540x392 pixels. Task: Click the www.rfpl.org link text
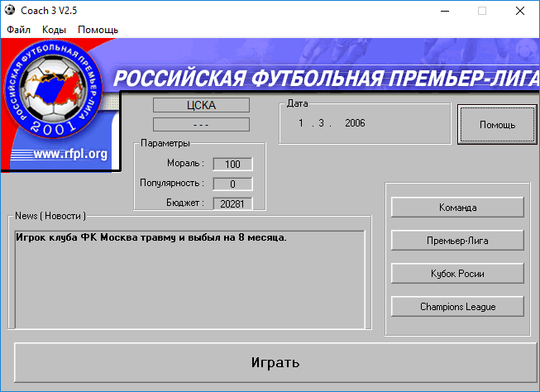70,154
